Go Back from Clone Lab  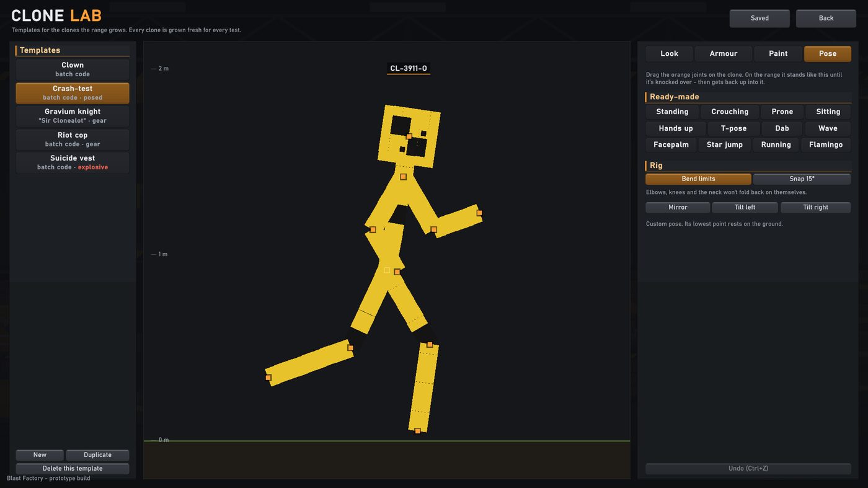click(826, 19)
